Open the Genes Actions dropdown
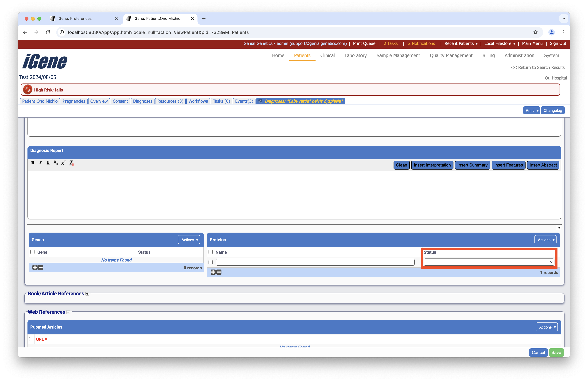This screenshot has width=588, height=381. point(189,240)
